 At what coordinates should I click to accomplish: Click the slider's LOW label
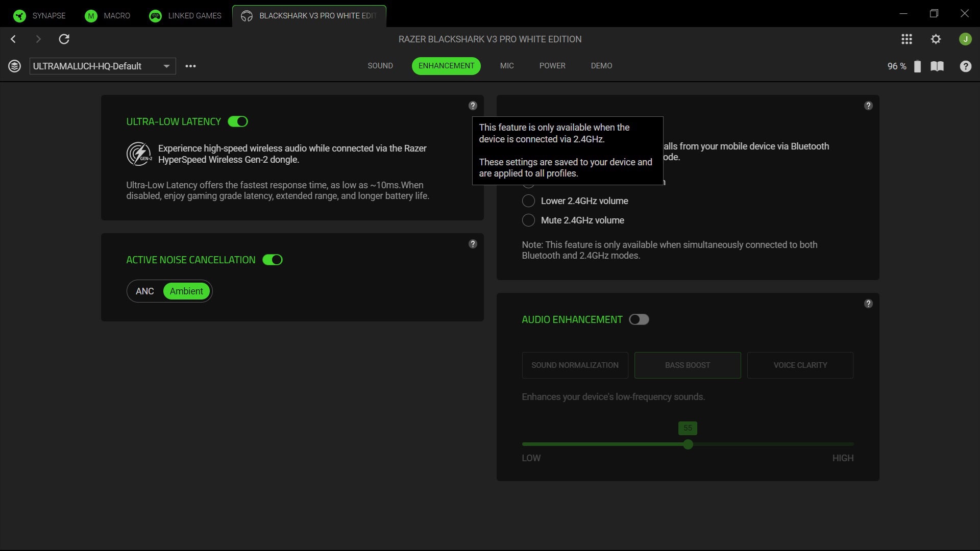tap(531, 458)
